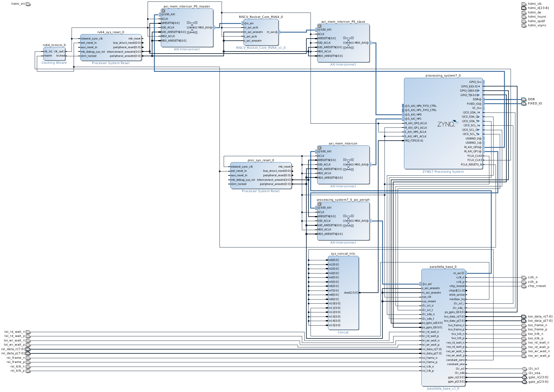Image resolution: width=554 pixels, height=392 pixels.
Task: Click In0[0:0] pin on sys_concat_intc
Action: pyautogui.click(x=334, y=260)
